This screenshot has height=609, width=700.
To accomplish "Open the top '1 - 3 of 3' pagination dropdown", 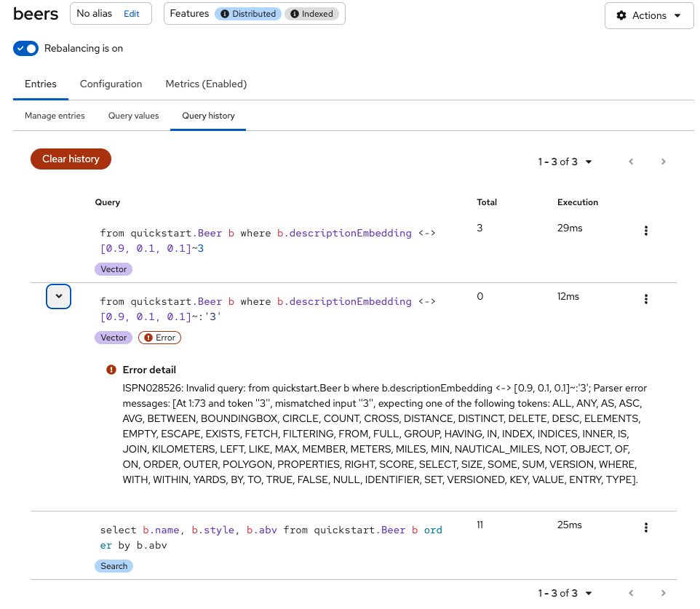I will point(565,162).
